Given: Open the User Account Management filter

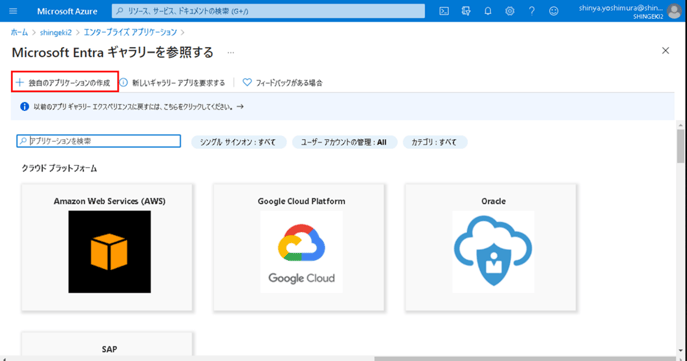Looking at the screenshot, I should 344,142.
